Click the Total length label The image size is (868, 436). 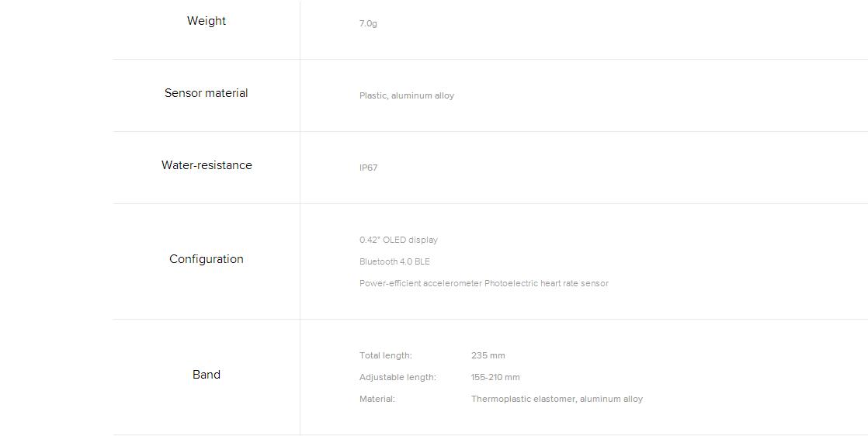click(386, 355)
